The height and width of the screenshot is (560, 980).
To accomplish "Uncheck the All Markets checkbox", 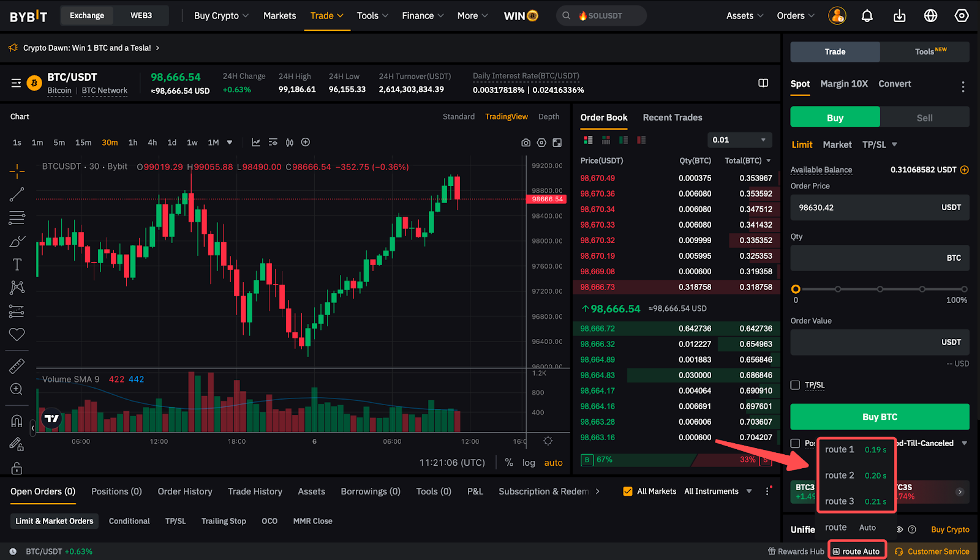I will pyautogui.click(x=628, y=491).
